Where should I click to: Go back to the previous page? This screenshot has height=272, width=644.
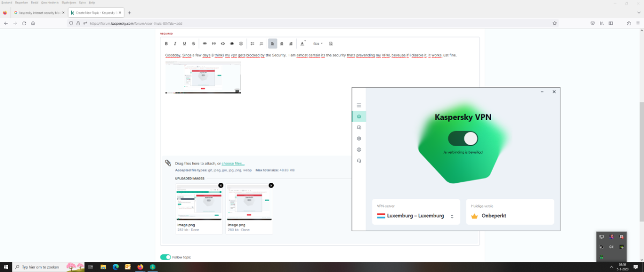point(6,23)
